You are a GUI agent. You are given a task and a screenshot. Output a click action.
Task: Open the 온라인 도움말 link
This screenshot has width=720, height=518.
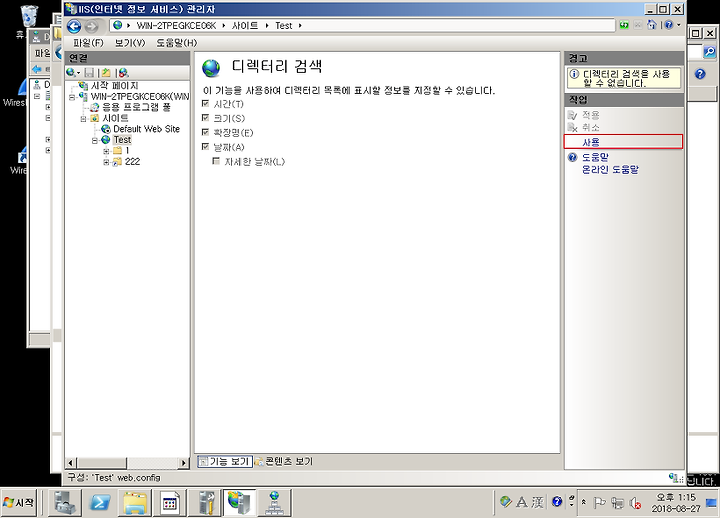(610, 169)
